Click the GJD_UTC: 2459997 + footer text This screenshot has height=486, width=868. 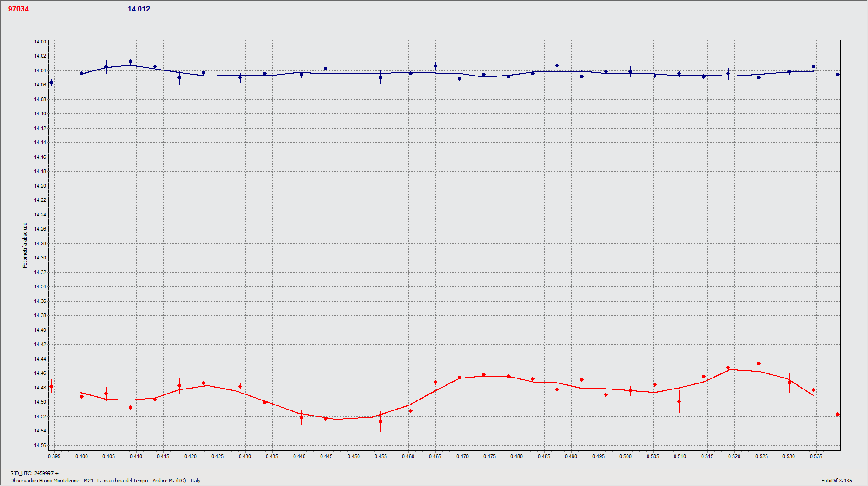[x=34, y=473]
